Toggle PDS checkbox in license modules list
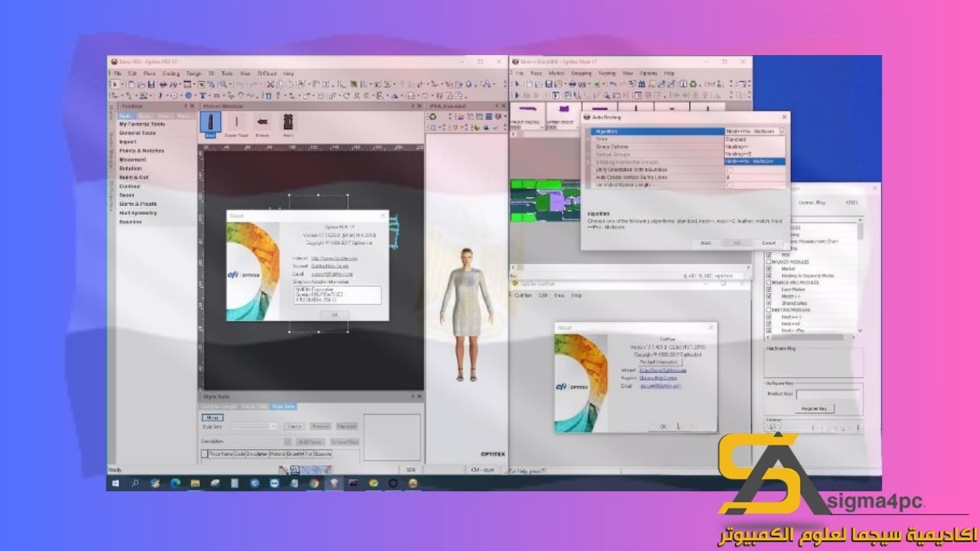 point(769,254)
